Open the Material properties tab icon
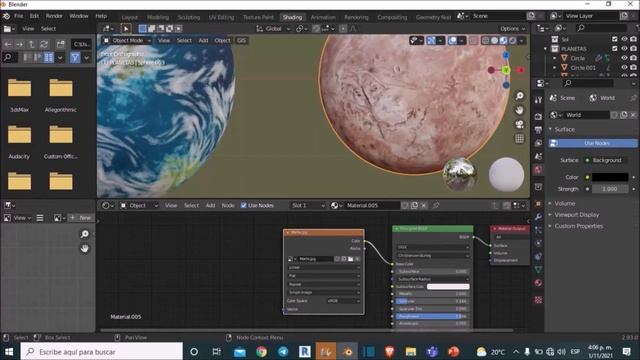The height and width of the screenshot is (360, 640). click(x=538, y=283)
